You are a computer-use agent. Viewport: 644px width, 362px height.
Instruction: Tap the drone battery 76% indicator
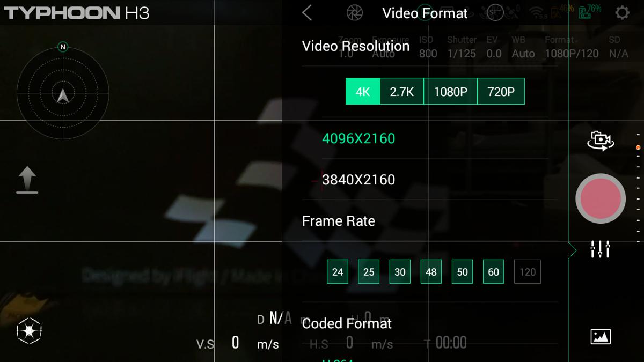(590, 11)
